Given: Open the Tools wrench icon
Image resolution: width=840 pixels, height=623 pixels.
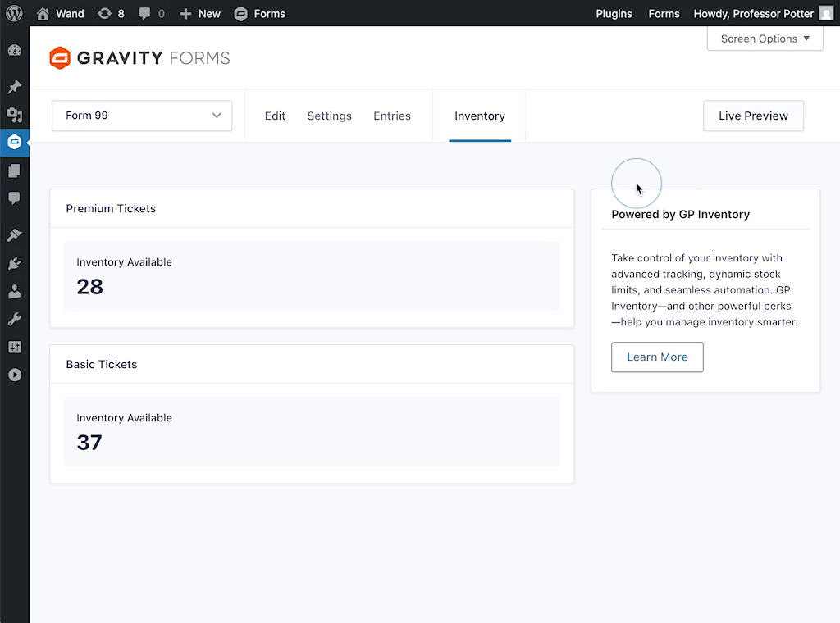Looking at the screenshot, I should click(14, 319).
